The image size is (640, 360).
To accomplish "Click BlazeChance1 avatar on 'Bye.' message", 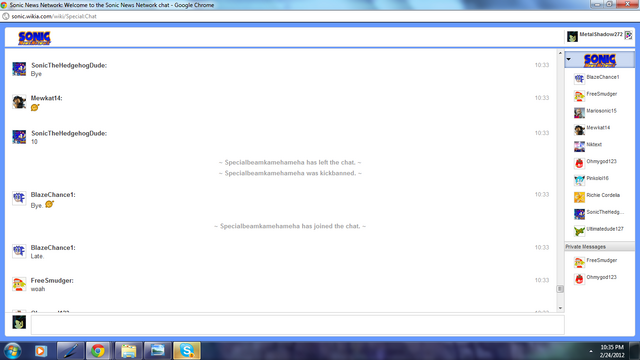I will pyautogui.click(x=19, y=198).
